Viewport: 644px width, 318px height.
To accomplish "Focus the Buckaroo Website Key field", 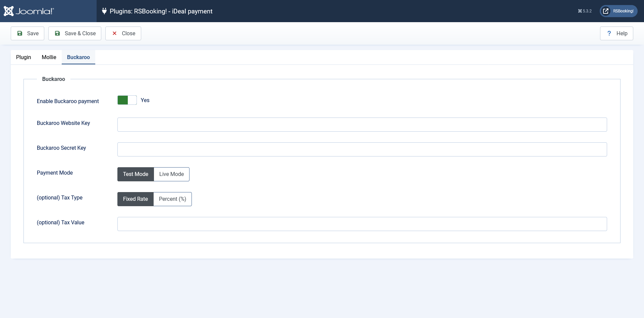I will click(x=362, y=125).
